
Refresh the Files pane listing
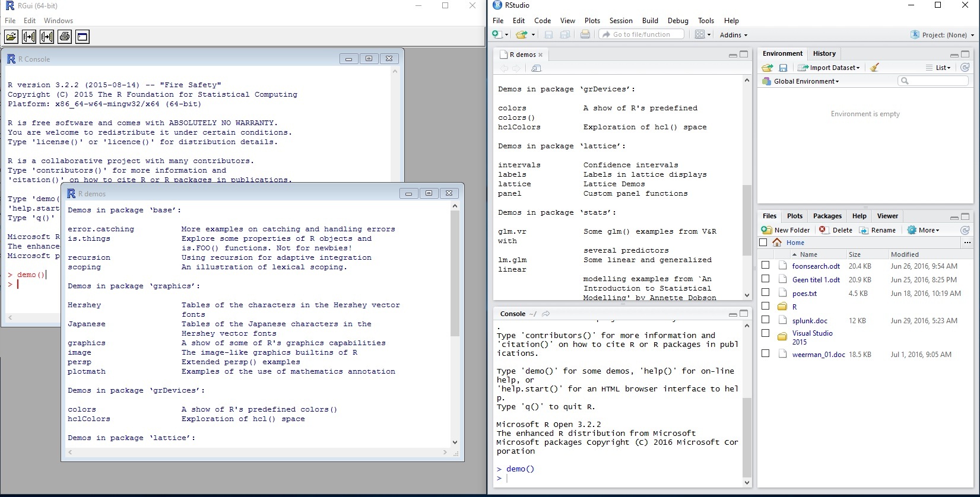click(x=965, y=230)
